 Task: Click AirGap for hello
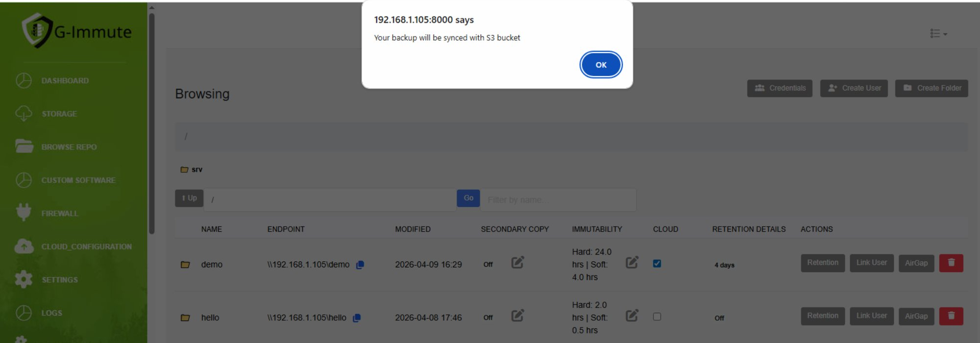[916, 316]
